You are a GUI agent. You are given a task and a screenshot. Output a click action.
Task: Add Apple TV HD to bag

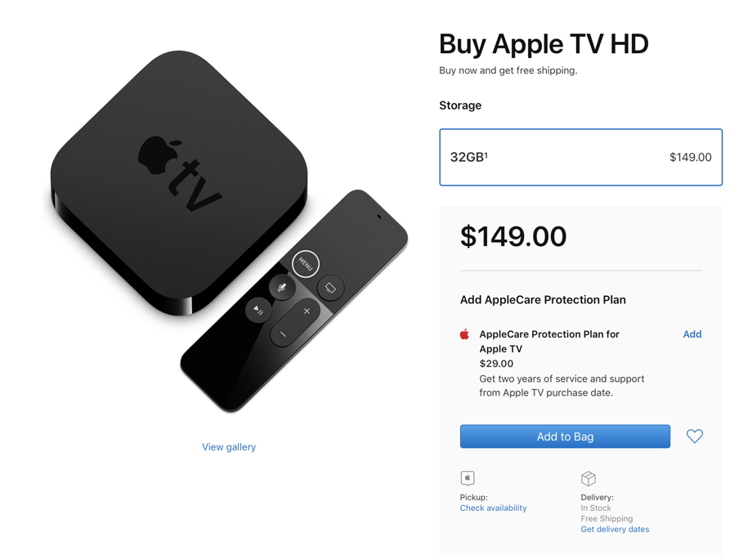tap(565, 437)
